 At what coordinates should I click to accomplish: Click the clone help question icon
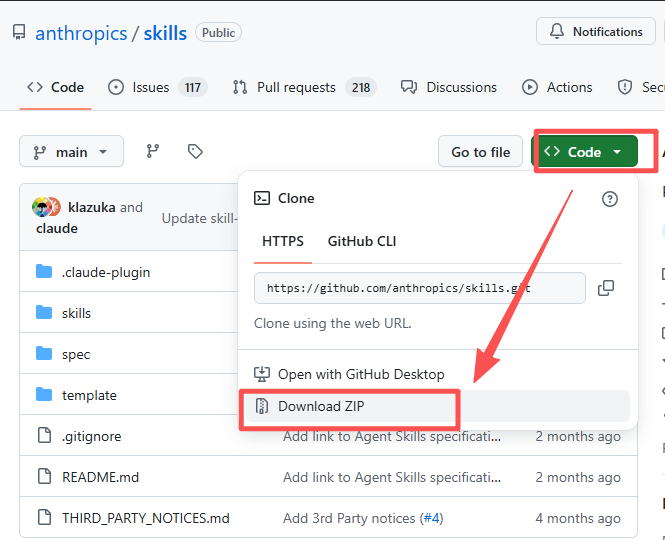[609, 199]
